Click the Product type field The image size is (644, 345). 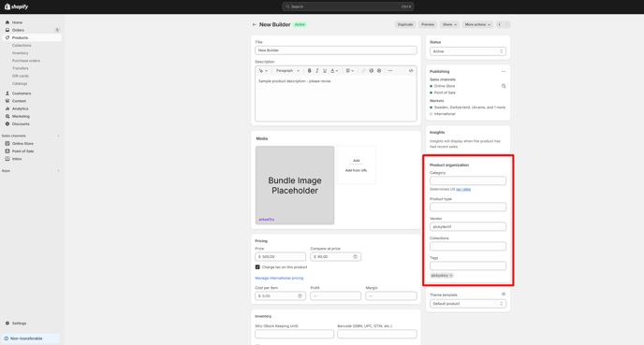click(x=468, y=207)
